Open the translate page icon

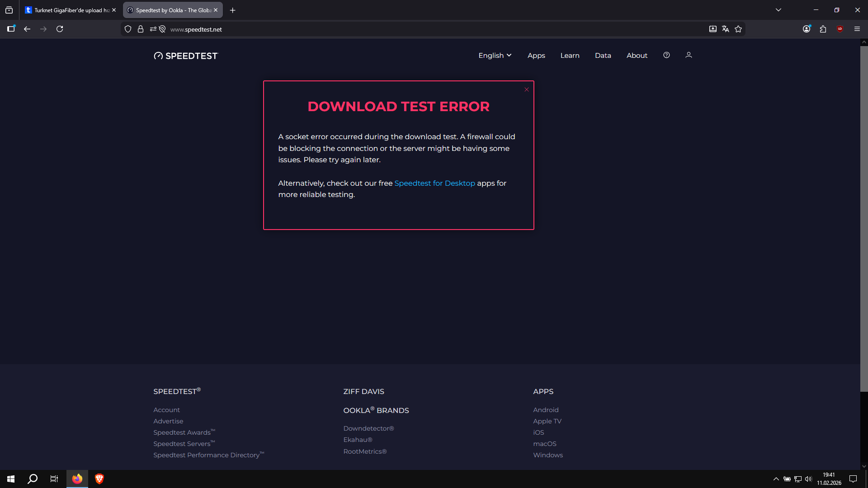(x=726, y=29)
